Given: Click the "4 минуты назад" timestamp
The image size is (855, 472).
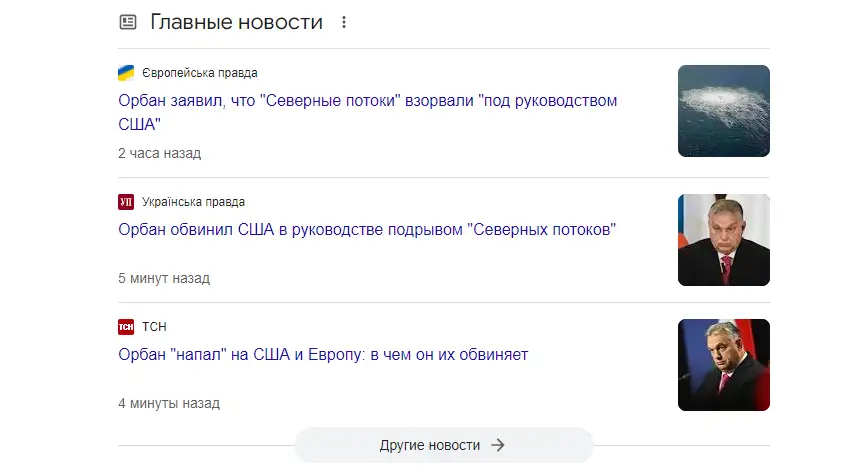Looking at the screenshot, I should point(168,403).
